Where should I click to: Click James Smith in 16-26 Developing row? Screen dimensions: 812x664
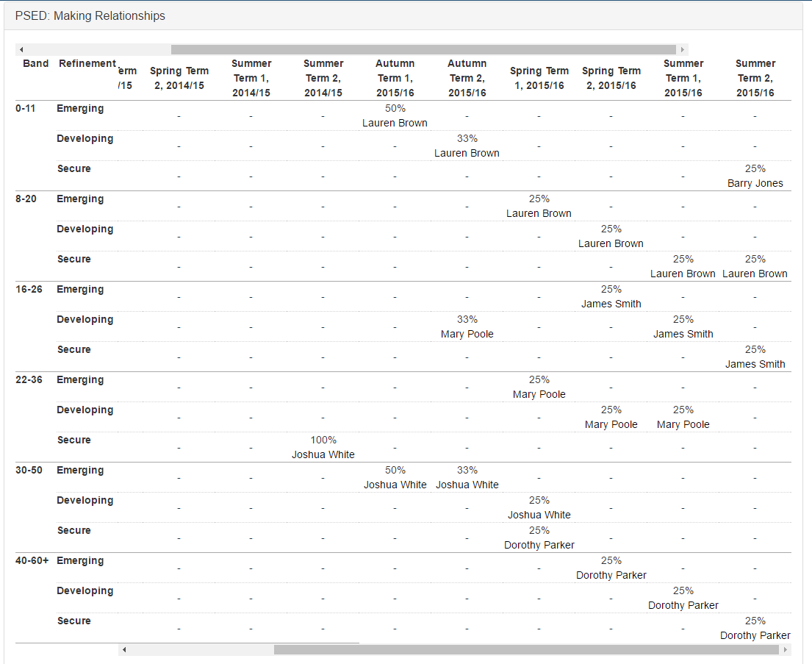[683, 334]
